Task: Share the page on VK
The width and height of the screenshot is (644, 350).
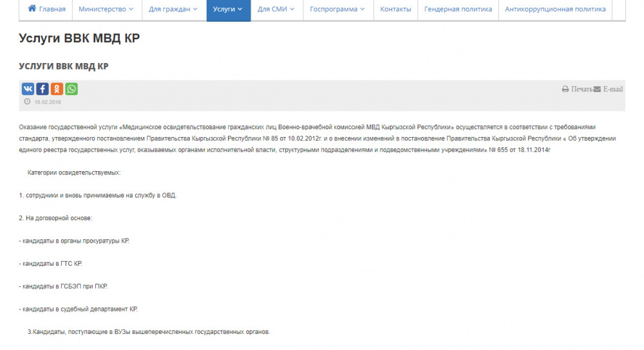Action: [x=28, y=89]
